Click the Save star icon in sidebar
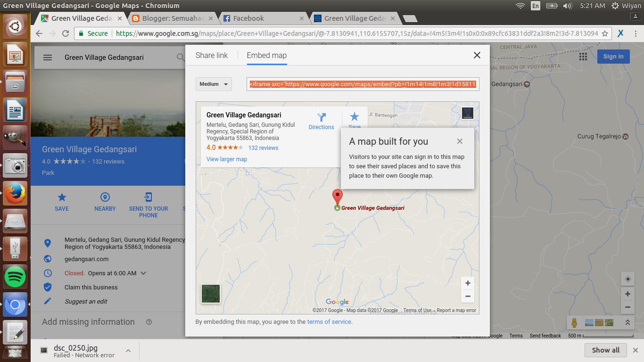 pos(62,197)
